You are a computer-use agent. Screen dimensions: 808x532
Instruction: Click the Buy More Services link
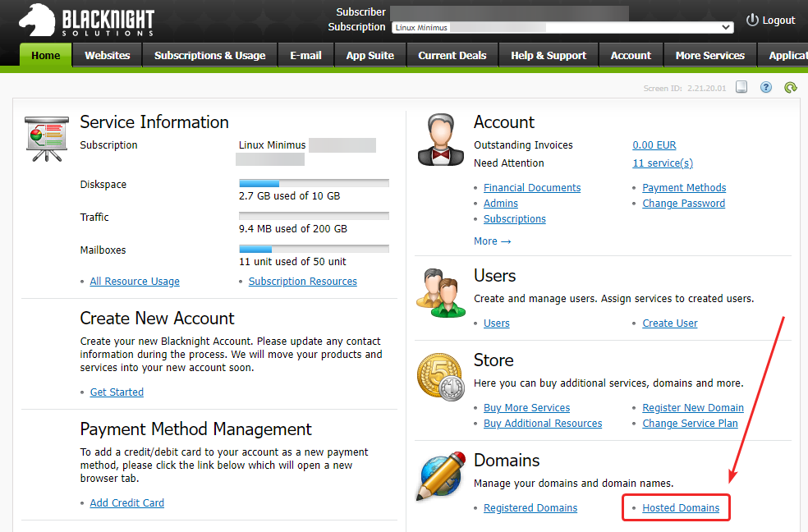tap(526, 408)
